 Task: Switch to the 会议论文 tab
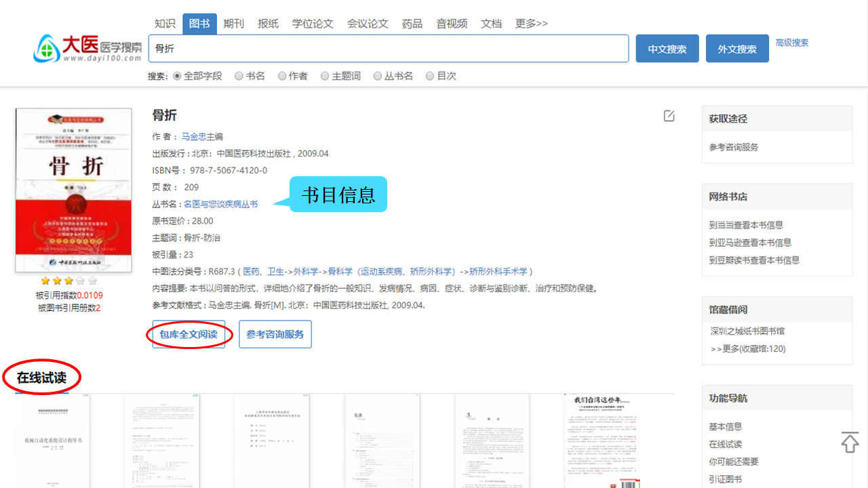(368, 24)
